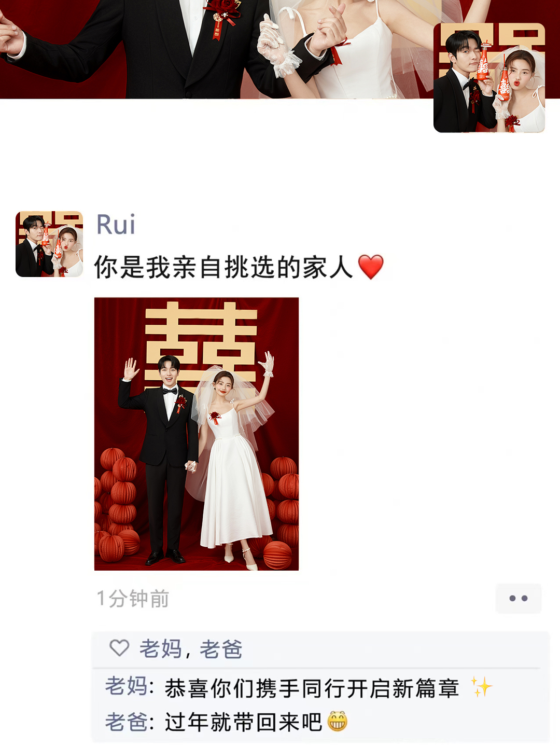View the posted wedding photo full-screen
The image size is (560, 747).
point(197,434)
